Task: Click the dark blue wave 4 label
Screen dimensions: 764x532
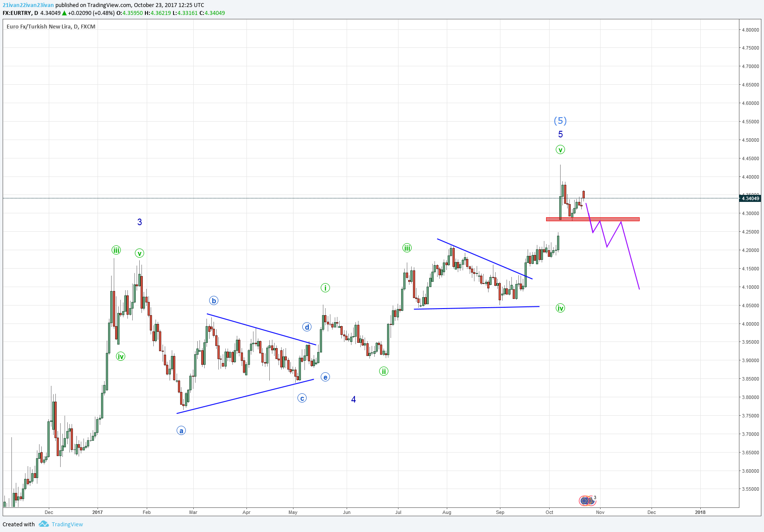Action: 353,399
